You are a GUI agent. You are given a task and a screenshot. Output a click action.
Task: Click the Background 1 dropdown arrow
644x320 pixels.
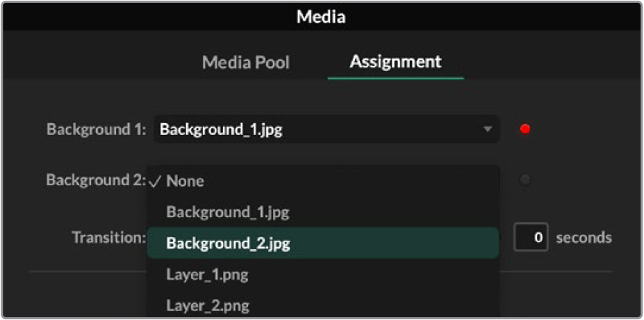pyautogui.click(x=488, y=129)
